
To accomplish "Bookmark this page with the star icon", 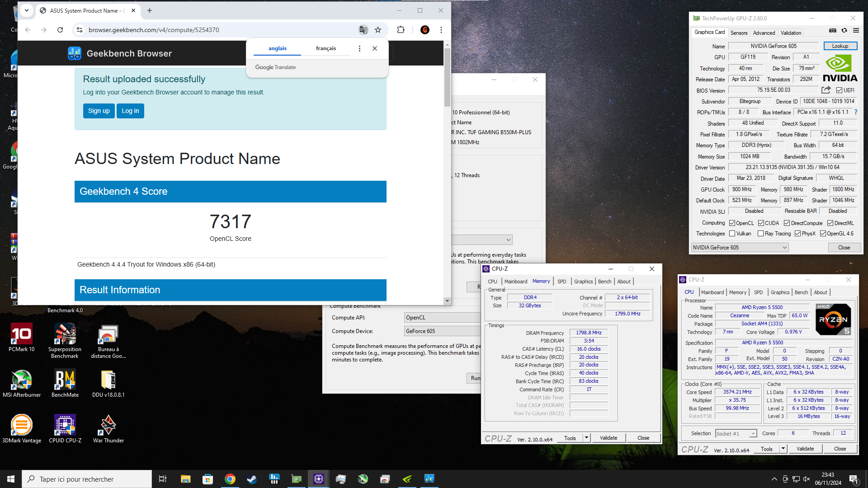I will 378,30.
